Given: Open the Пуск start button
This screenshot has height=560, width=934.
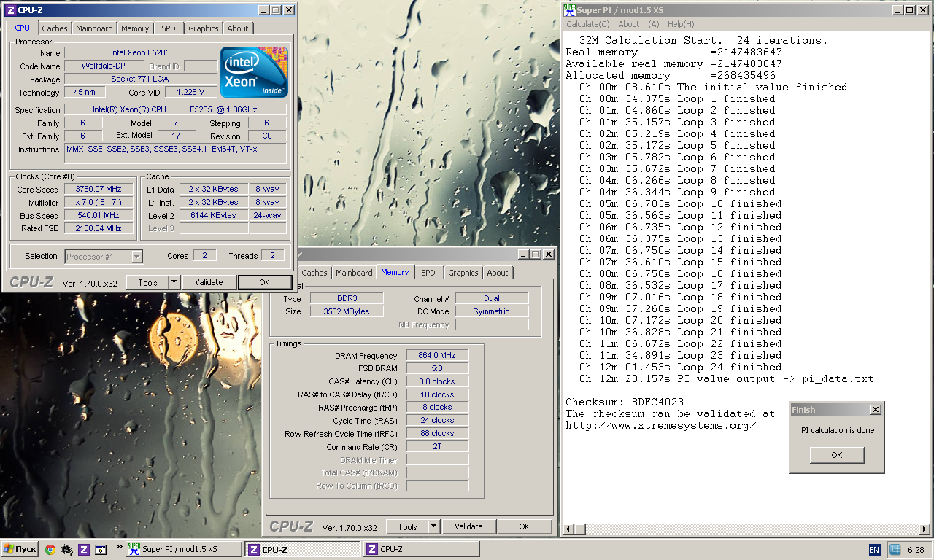Looking at the screenshot, I should point(20,549).
